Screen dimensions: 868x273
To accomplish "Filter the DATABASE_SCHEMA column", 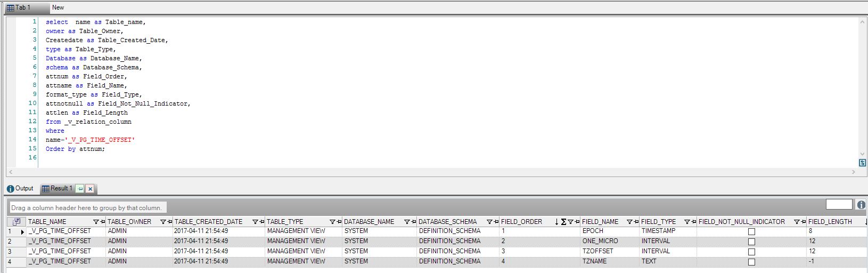I will coord(489,222).
